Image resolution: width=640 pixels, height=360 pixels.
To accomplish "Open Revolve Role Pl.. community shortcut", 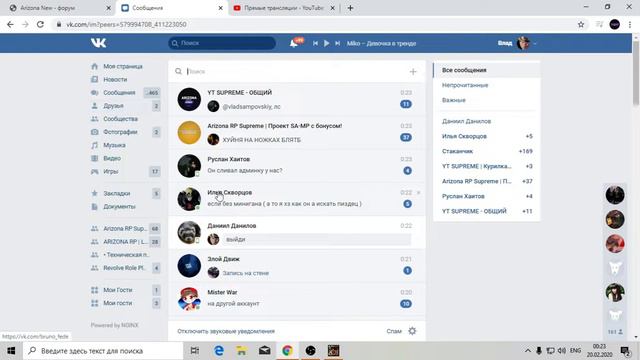I will tap(125, 268).
